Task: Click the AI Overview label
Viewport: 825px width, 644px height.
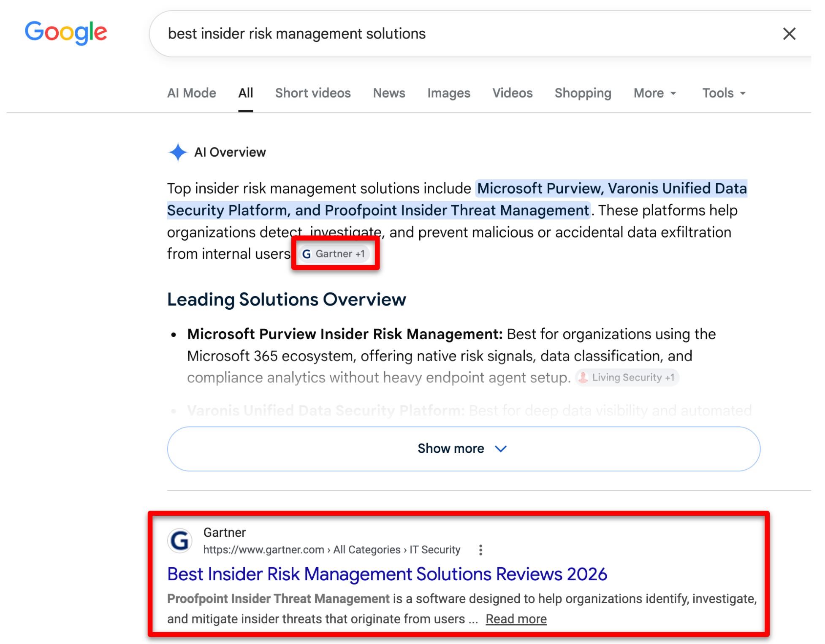Action: (x=230, y=152)
